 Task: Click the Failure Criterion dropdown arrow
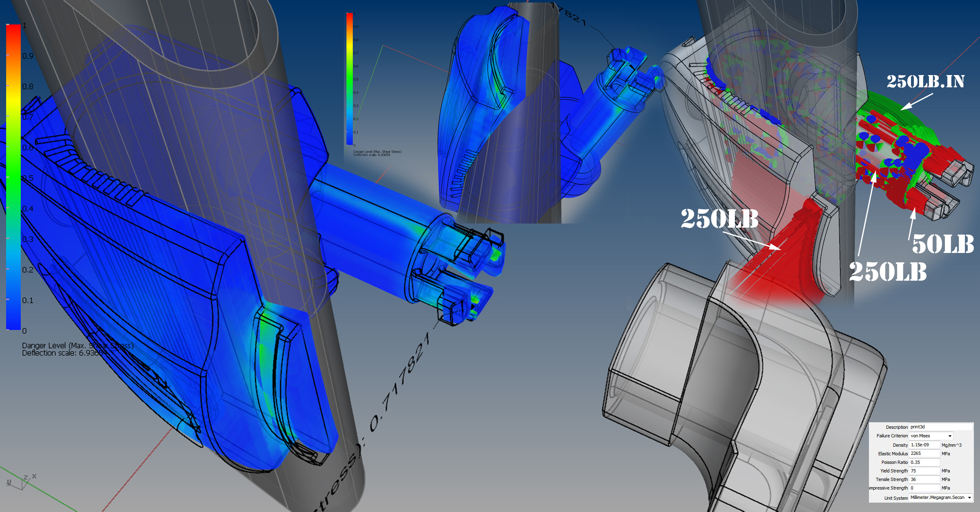pos(950,436)
